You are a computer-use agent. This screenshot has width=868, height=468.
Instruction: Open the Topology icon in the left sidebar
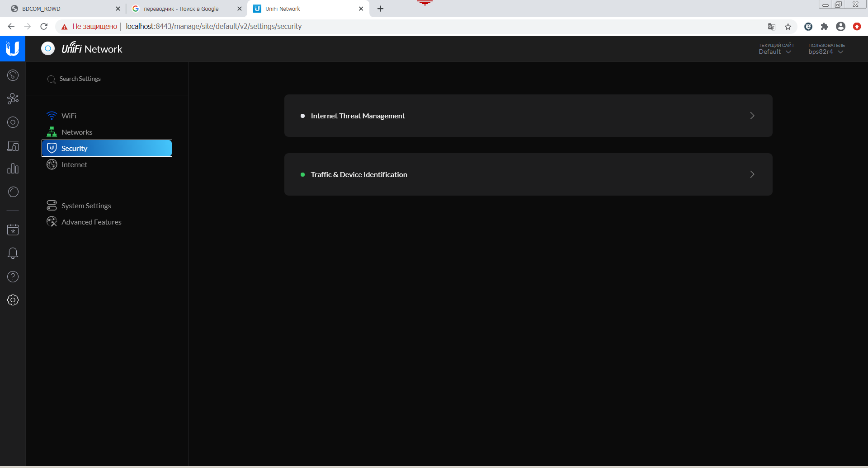(13, 98)
